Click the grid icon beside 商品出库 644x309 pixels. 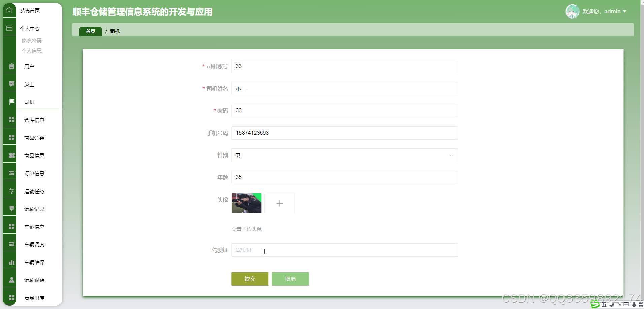[x=11, y=298]
